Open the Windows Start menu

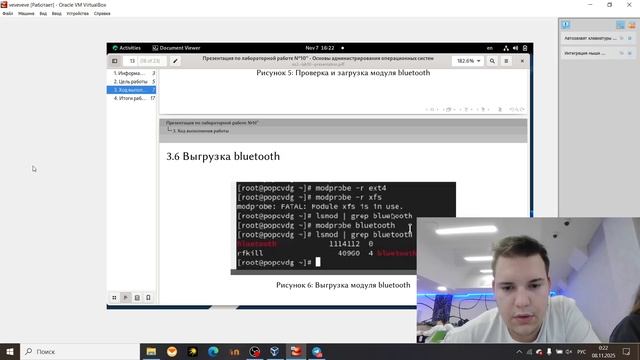click(x=10, y=351)
